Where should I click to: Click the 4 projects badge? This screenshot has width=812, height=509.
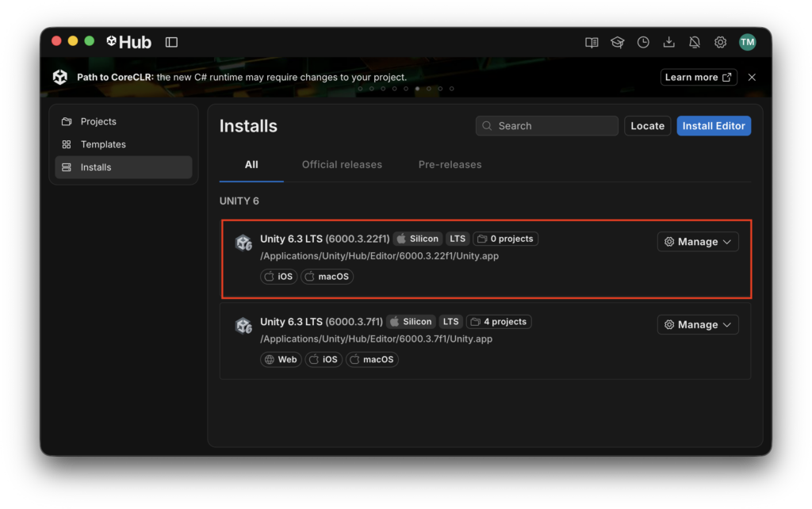point(499,322)
